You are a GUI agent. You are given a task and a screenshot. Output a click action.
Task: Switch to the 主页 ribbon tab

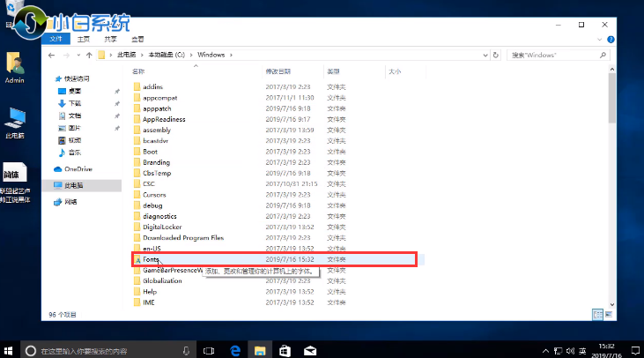click(84, 39)
